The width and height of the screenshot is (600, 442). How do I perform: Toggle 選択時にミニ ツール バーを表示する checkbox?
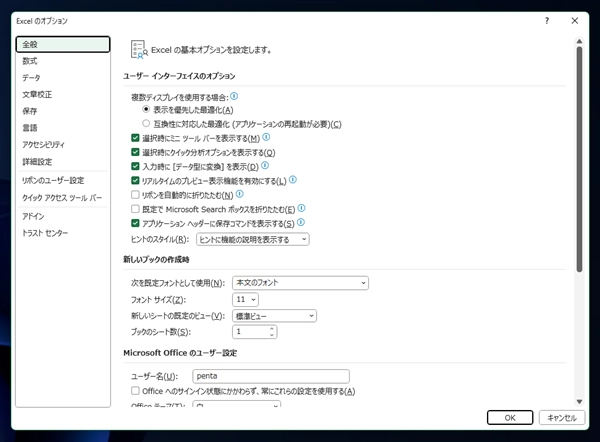(x=135, y=138)
